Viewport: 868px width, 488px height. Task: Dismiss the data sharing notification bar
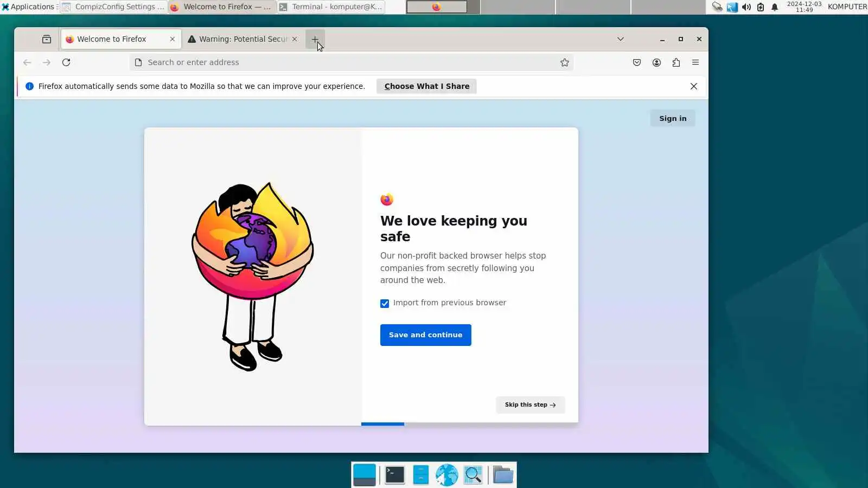[x=694, y=86]
